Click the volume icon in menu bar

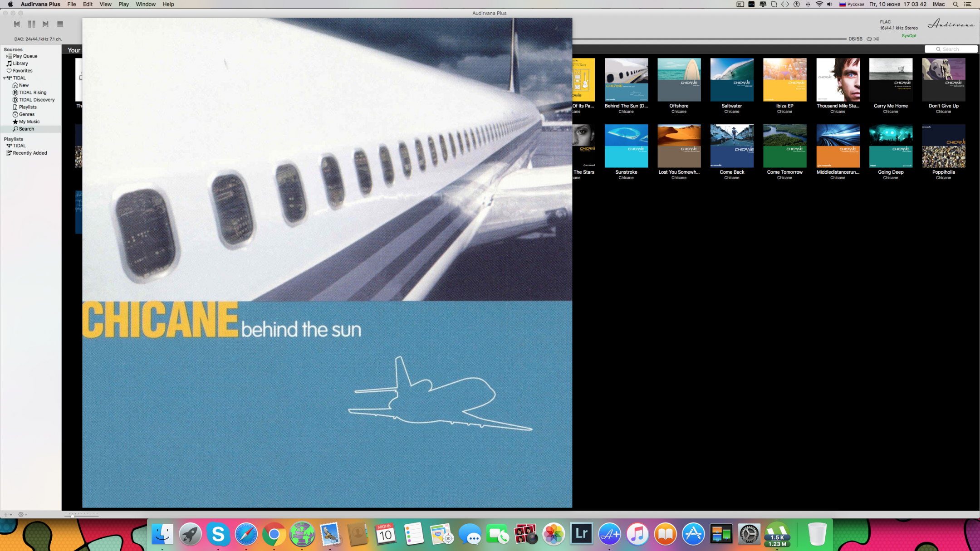pyautogui.click(x=830, y=4)
